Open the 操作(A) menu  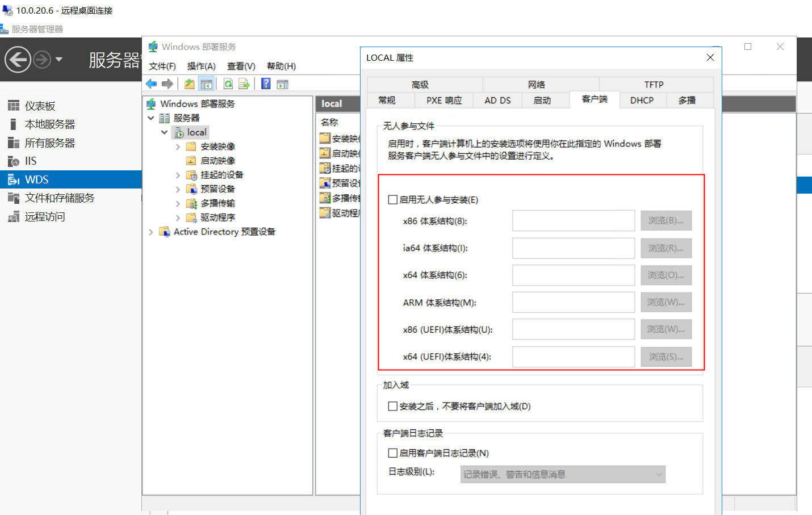pos(202,66)
